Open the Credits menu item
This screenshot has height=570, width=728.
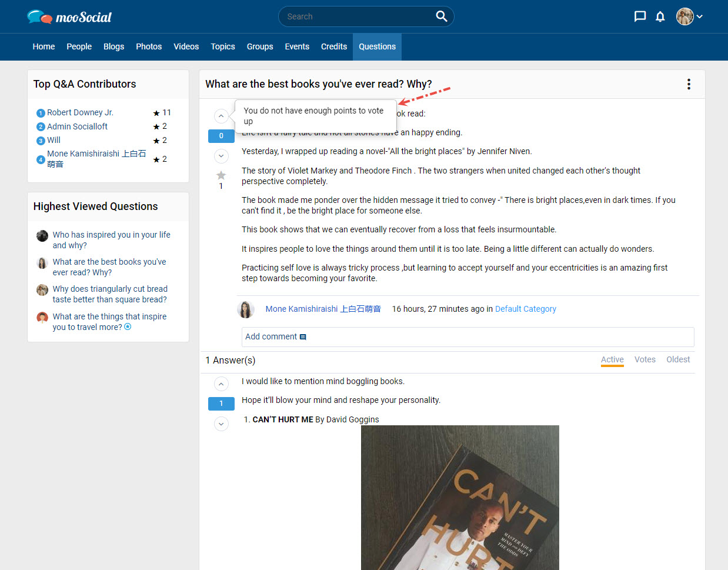[x=334, y=46]
